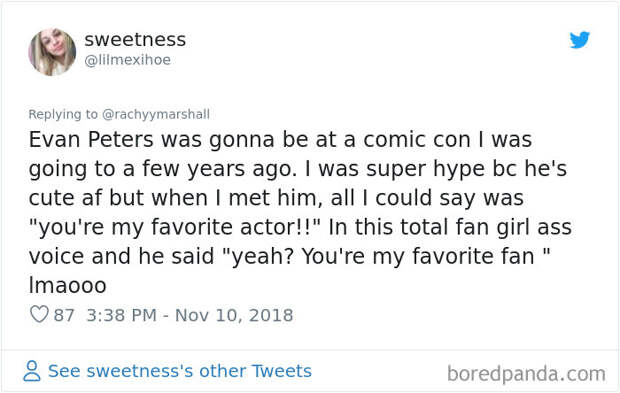Select the word lmaooo at tweet end
Image resolution: width=620 pixels, height=393 pixels.
(x=68, y=285)
